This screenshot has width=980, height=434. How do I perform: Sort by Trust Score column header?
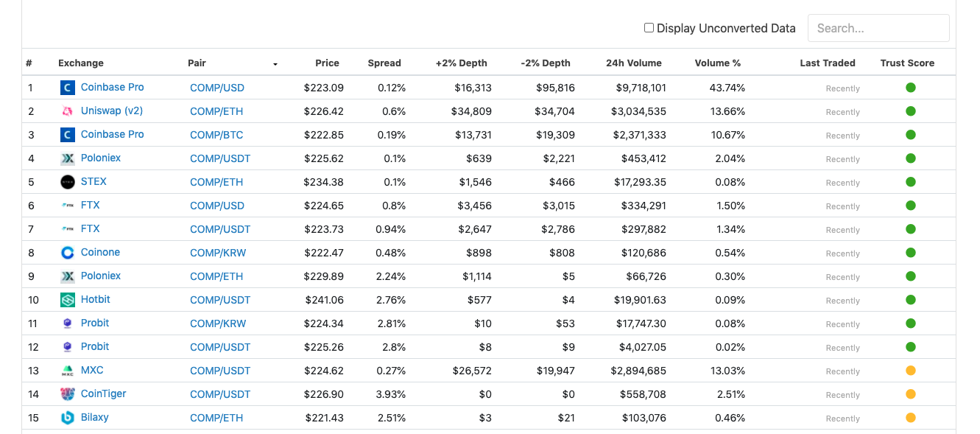coord(907,63)
